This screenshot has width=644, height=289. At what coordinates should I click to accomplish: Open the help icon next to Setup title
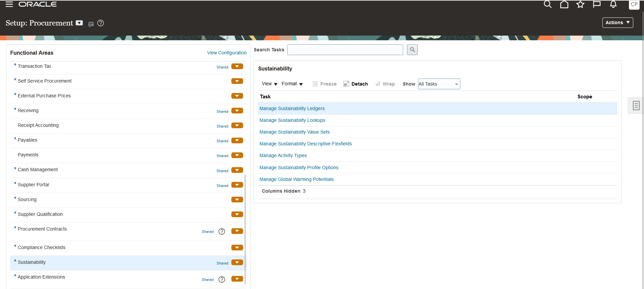point(100,23)
